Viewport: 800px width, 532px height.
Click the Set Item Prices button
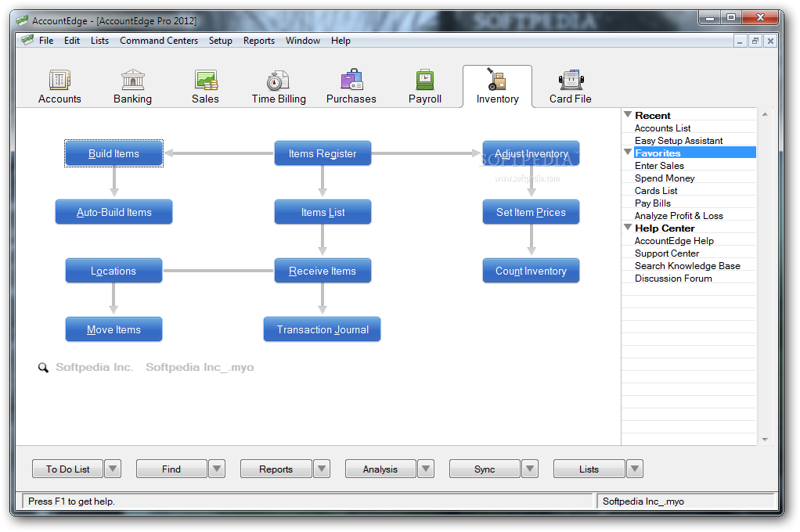tap(532, 212)
